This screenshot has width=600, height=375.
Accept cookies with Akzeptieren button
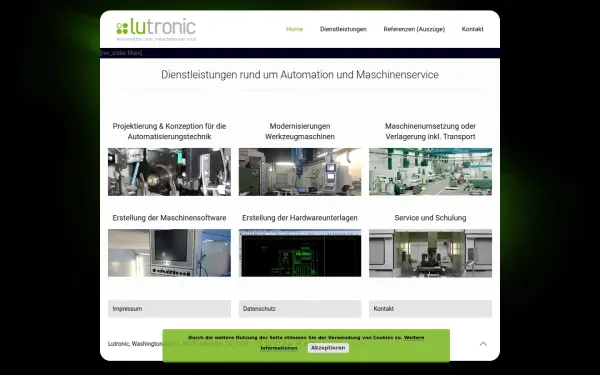[328, 348]
